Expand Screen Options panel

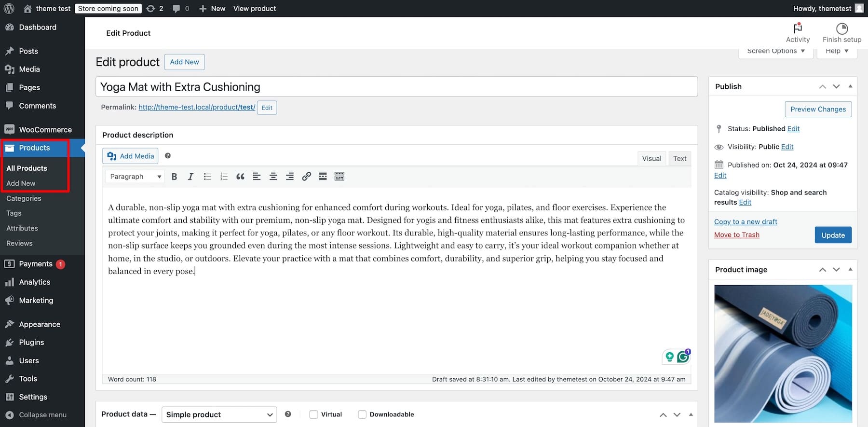pos(775,51)
